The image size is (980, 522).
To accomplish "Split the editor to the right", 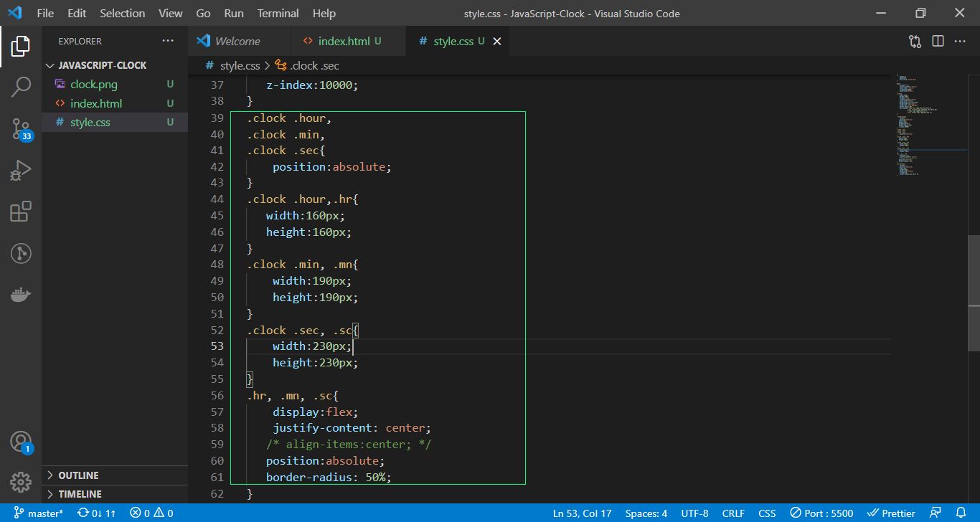I will click(938, 41).
